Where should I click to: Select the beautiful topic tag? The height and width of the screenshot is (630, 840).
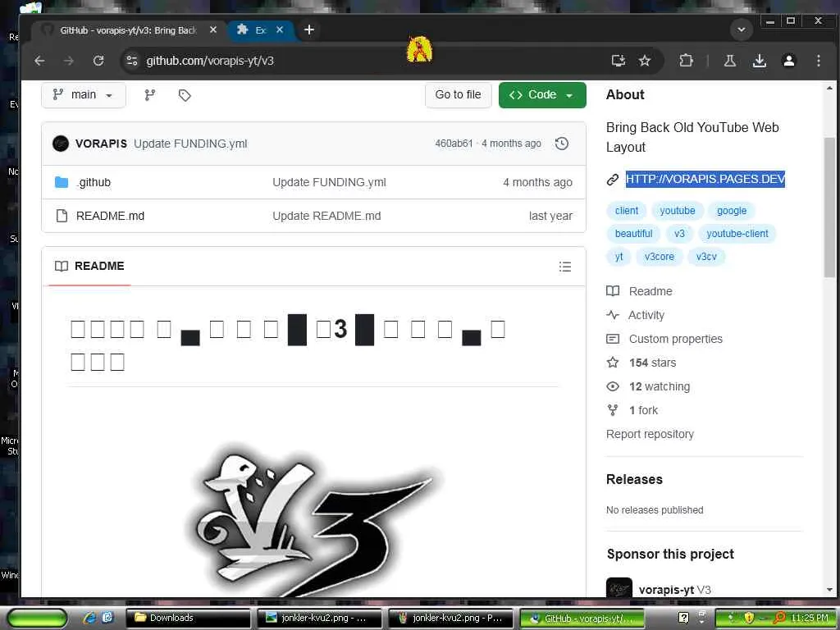(634, 234)
